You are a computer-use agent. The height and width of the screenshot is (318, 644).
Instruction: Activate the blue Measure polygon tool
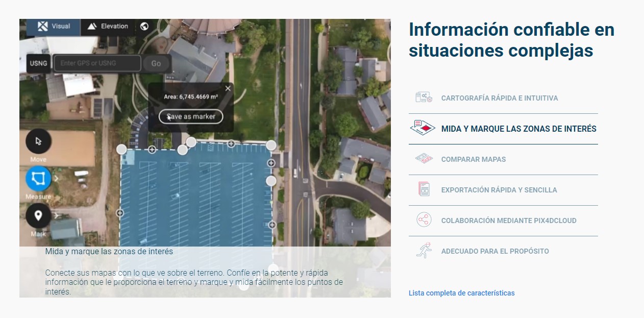(x=38, y=178)
